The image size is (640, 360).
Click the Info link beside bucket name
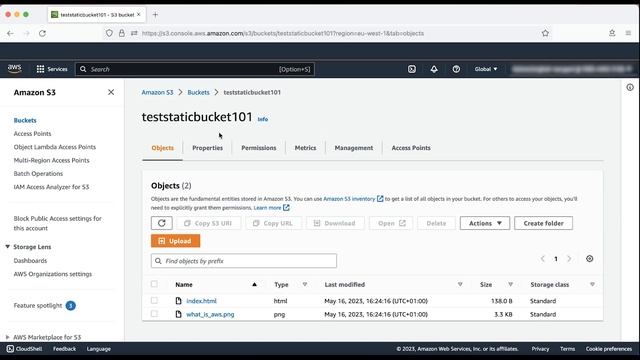263,119
